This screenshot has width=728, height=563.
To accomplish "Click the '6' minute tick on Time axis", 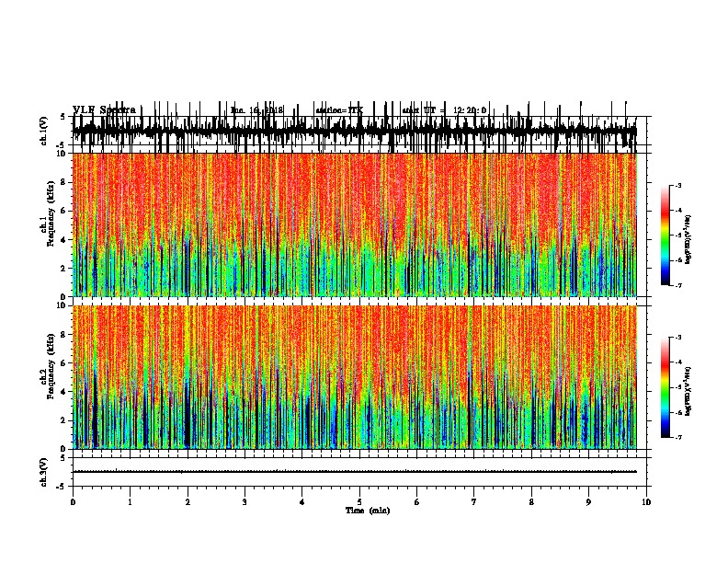I will [x=417, y=502].
